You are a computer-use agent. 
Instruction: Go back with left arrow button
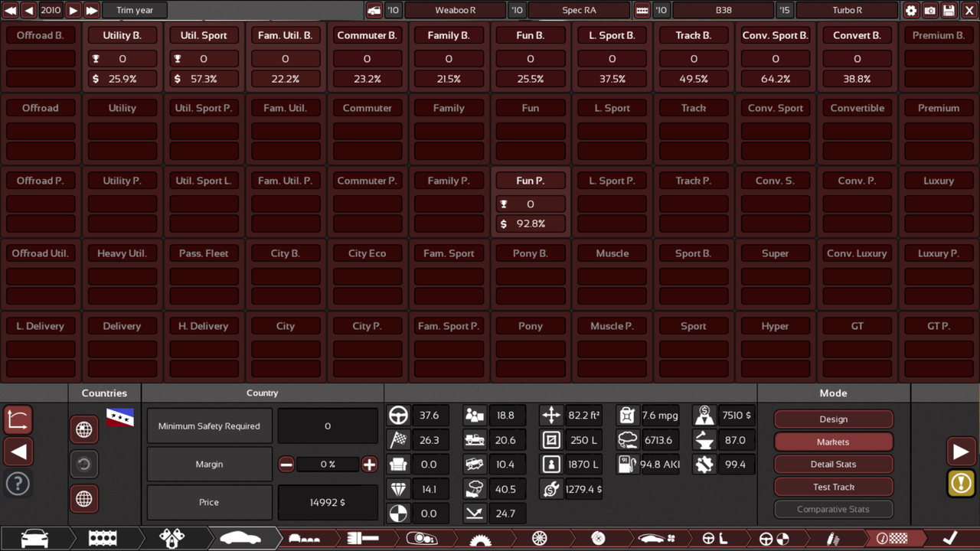click(18, 452)
